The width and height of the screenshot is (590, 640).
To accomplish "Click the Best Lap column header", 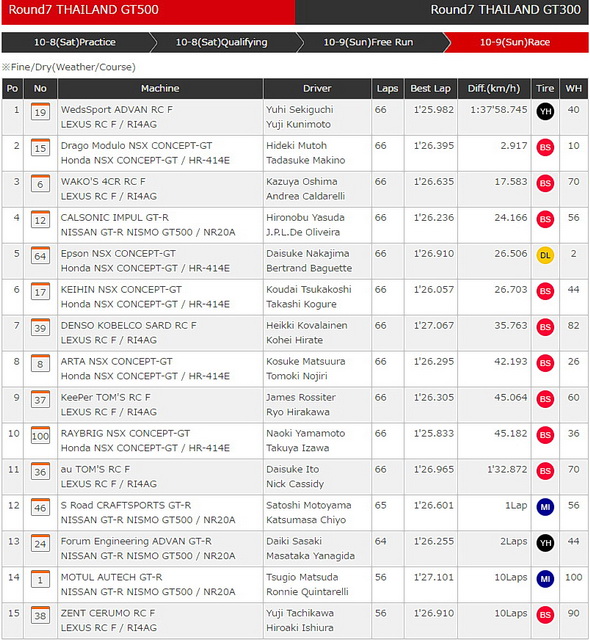I will pos(430,89).
